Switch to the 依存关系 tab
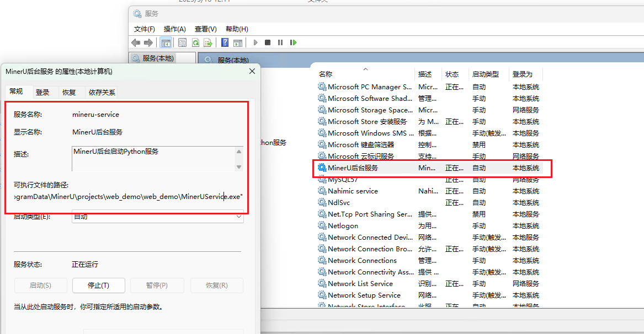 point(102,93)
